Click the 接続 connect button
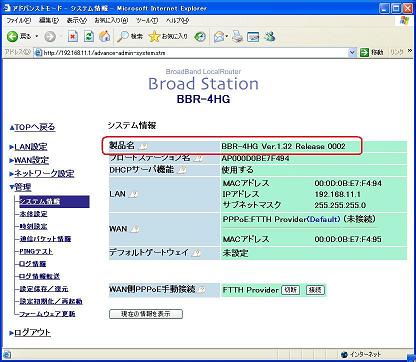Screen dimensions: 416x362 [x=315, y=290]
